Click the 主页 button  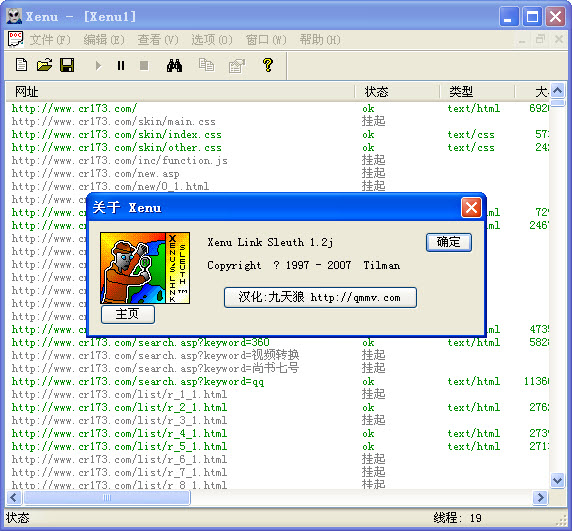(x=128, y=314)
